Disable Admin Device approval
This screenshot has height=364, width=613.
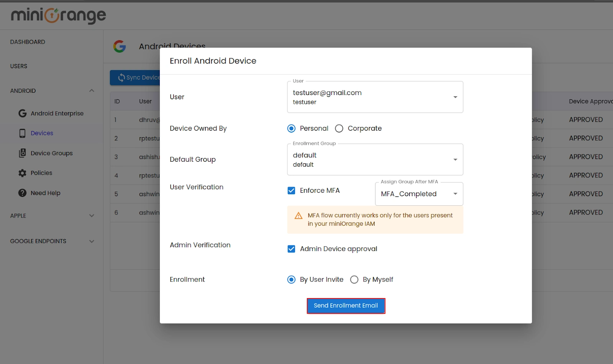click(x=292, y=249)
